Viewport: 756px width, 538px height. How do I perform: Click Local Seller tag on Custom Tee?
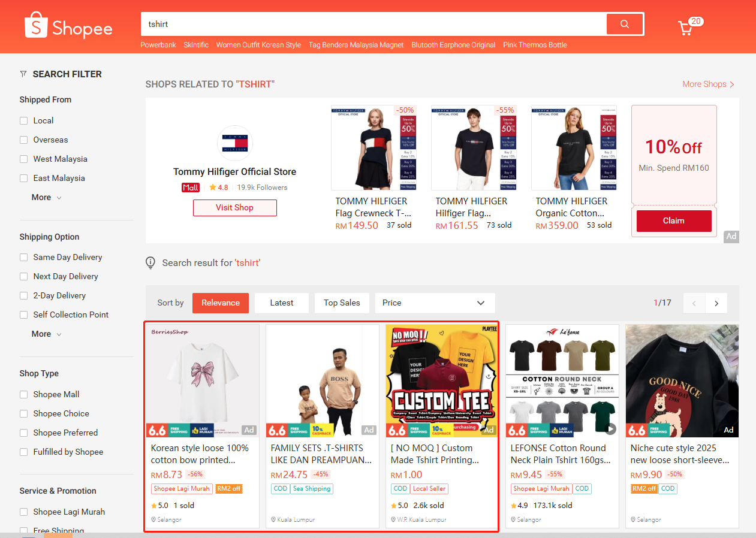(429, 489)
